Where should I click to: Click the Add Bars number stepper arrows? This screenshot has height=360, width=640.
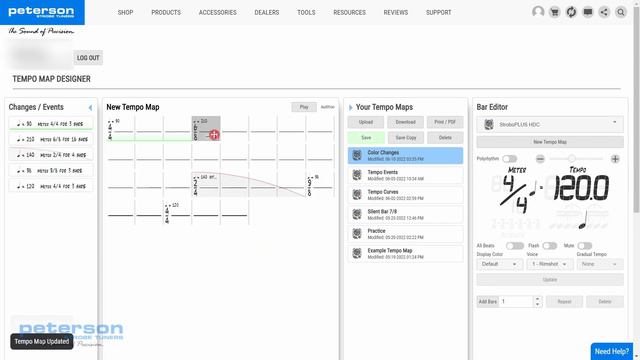tap(537, 302)
